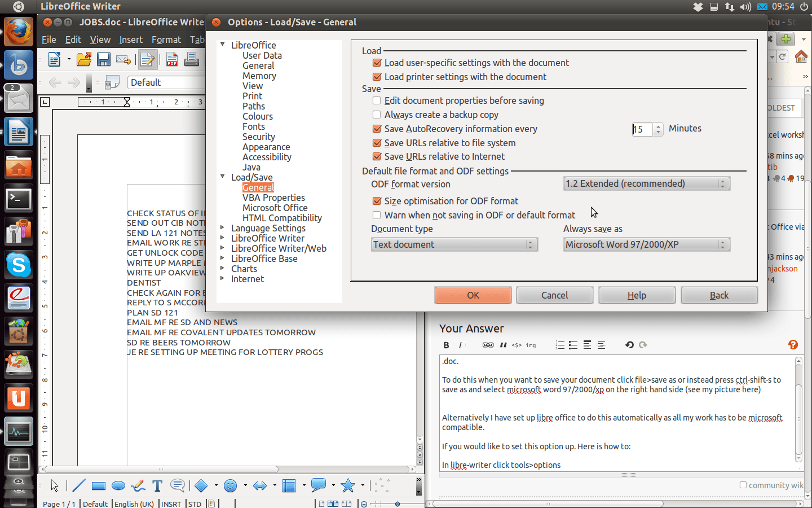This screenshot has height=508, width=812.
Task: Click the New Document icon in Writer toolbar
Action: coord(55,59)
